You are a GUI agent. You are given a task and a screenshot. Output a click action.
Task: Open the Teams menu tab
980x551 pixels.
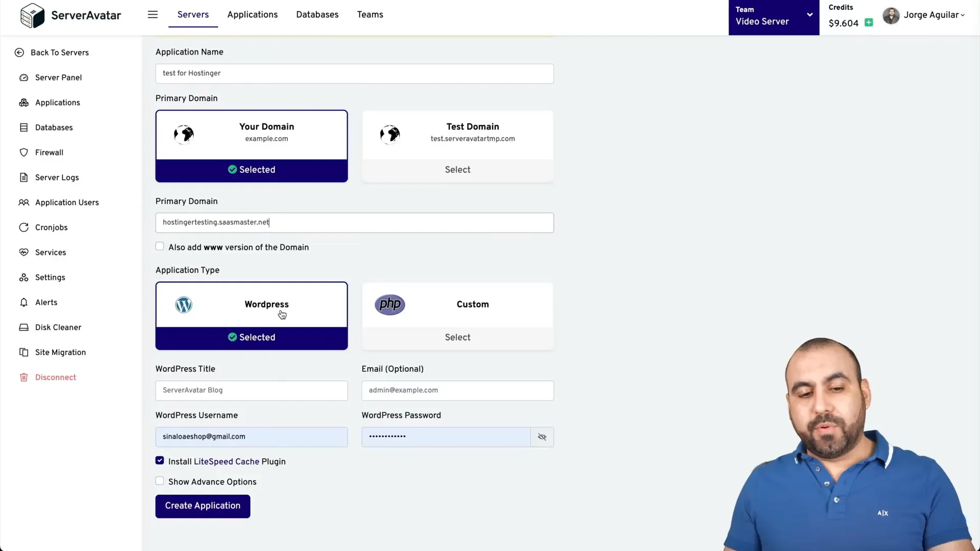point(370,15)
